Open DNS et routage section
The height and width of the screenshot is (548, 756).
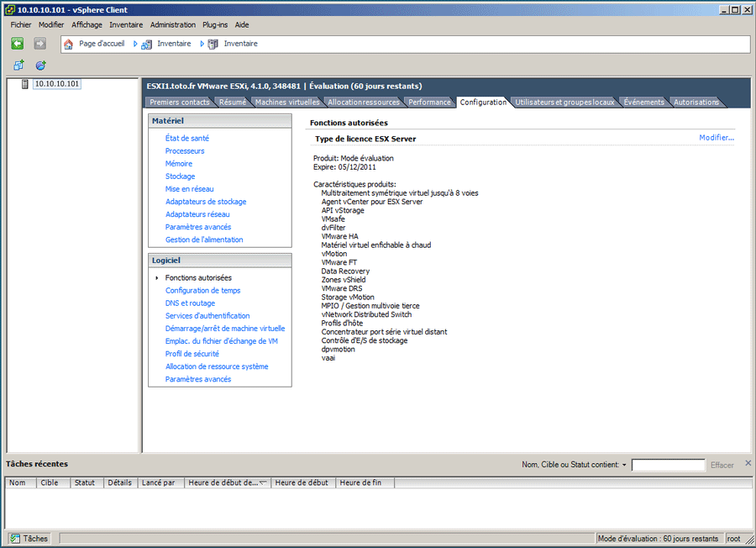[x=190, y=303]
